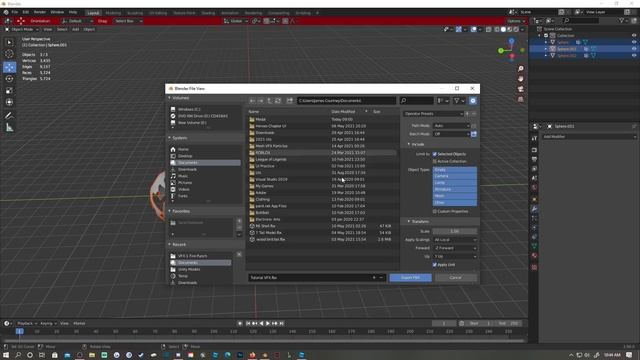Open Windows Start menu
The width and height of the screenshot is (640, 360).
[x=6, y=355]
